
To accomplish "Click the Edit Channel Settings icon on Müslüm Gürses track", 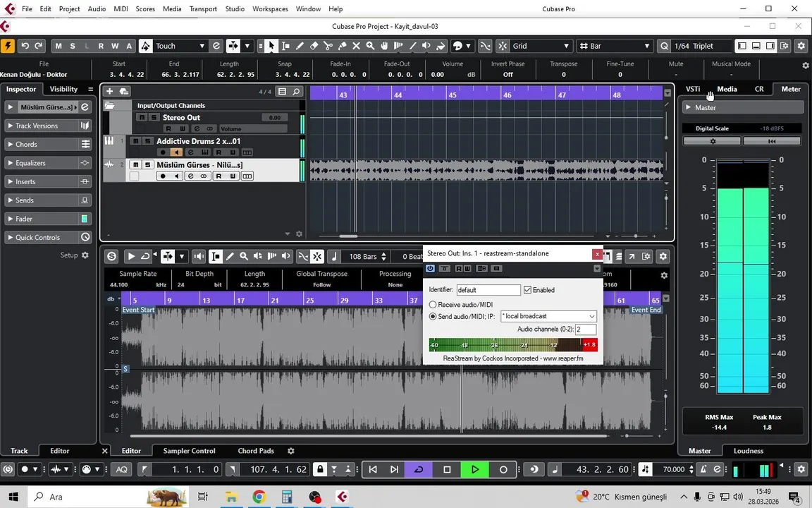I will (x=190, y=176).
